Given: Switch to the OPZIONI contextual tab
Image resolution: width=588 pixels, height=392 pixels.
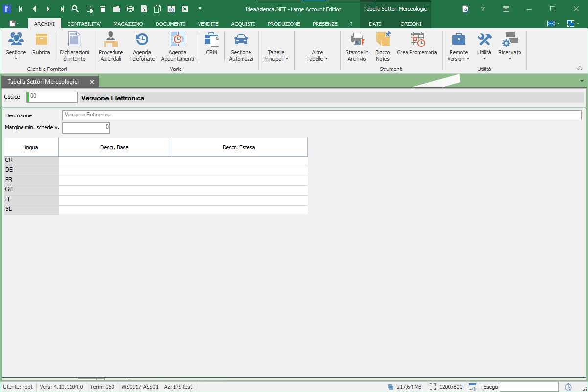Looking at the screenshot, I should [x=410, y=23].
